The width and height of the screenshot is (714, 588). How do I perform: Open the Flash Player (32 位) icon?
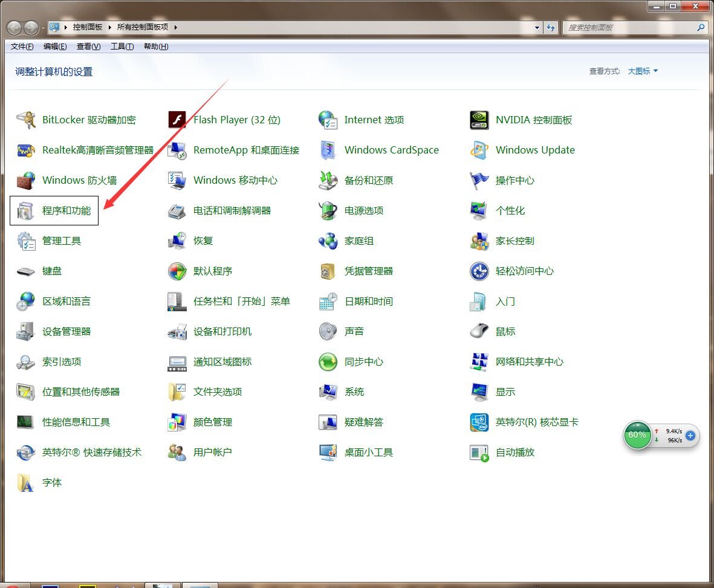[177, 120]
